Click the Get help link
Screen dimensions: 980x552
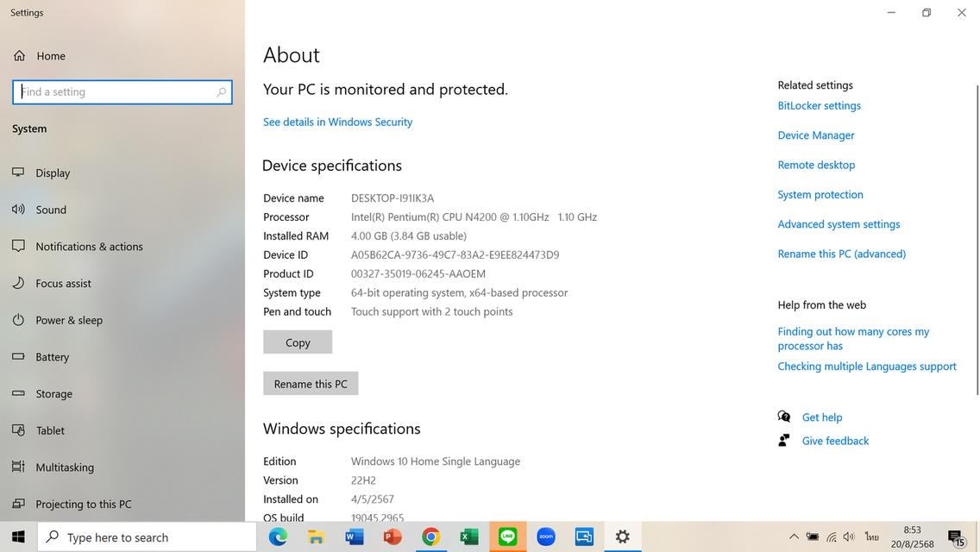click(822, 417)
